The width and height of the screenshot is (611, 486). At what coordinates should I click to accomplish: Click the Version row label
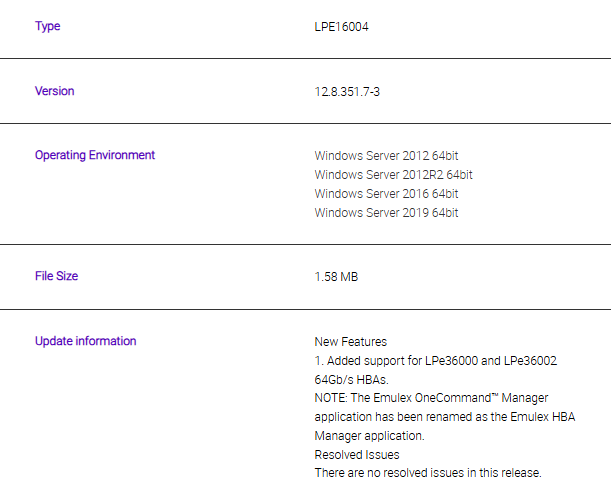pyautogui.click(x=54, y=91)
